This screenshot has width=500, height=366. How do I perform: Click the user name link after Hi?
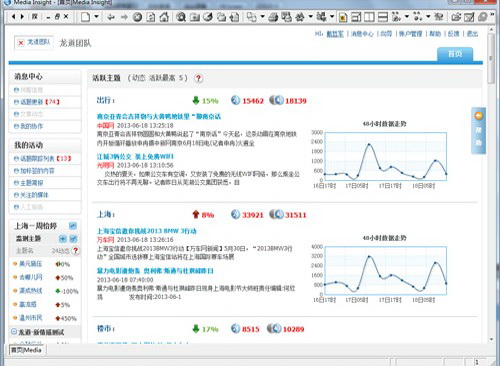[x=335, y=34]
